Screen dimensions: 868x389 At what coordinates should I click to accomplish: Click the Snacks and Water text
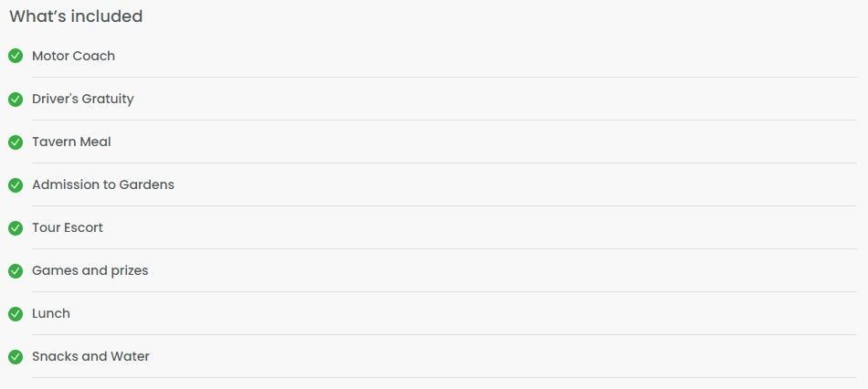pos(90,356)
